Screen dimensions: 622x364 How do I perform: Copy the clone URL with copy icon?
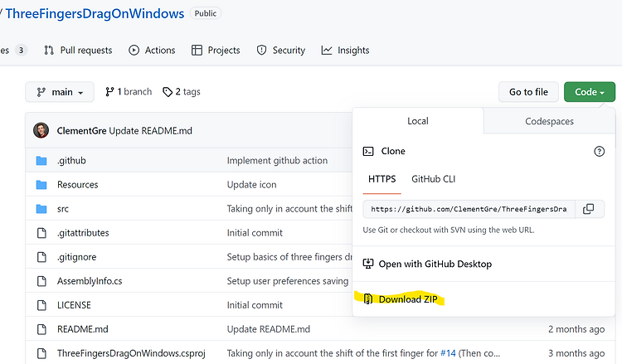589,209
